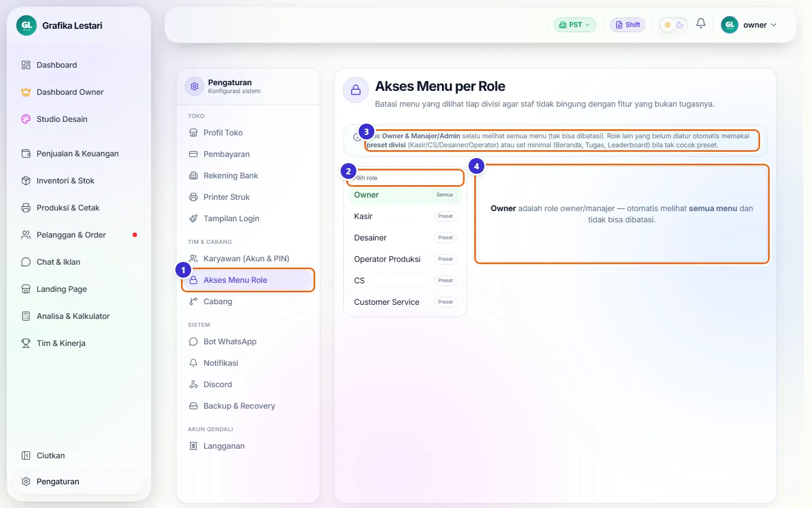
Task: Click the Grafika Lestari GL logo
Action: click(27, 25)
